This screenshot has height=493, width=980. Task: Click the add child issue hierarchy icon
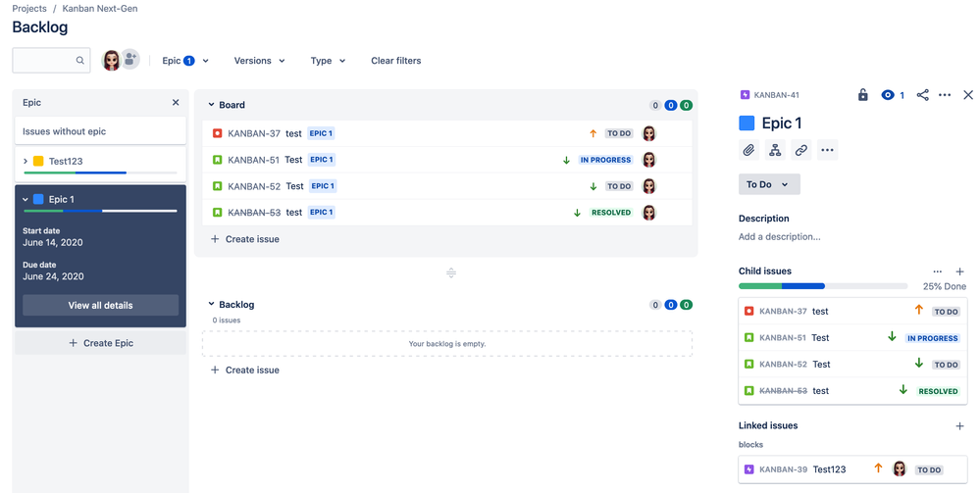775,150
